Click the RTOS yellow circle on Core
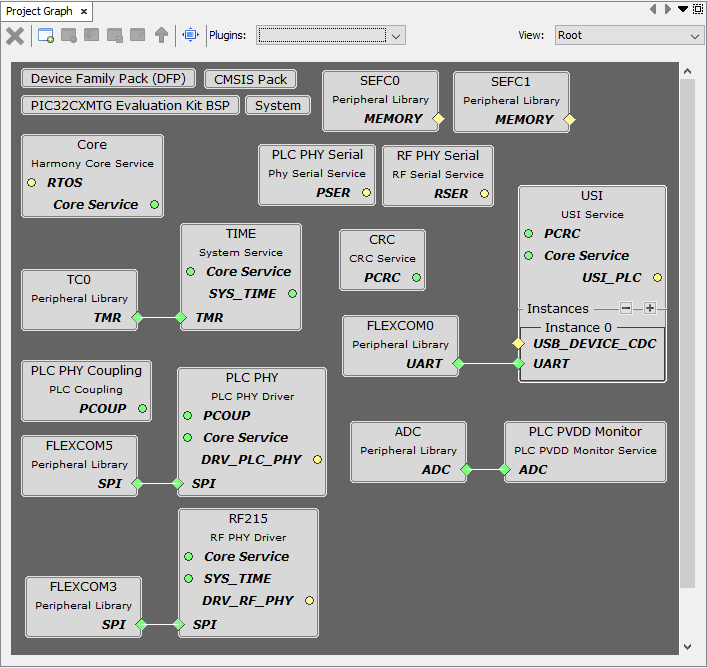 coord(31,183)
